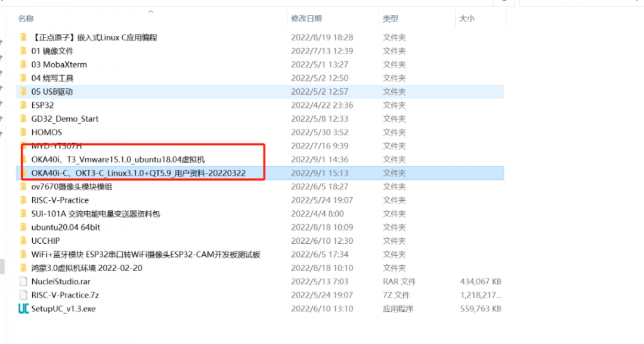
Task: Click folder icon of SUI-101A 交流电能电量变送器资料包
Action: point(23,213)
